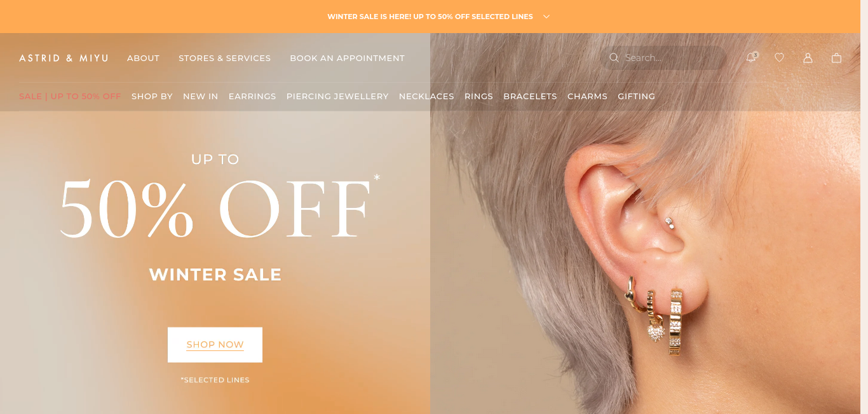Viewport: 868px width, 414px height.
Task: Open the wishlist heart icon
Action: pos(779,57)
